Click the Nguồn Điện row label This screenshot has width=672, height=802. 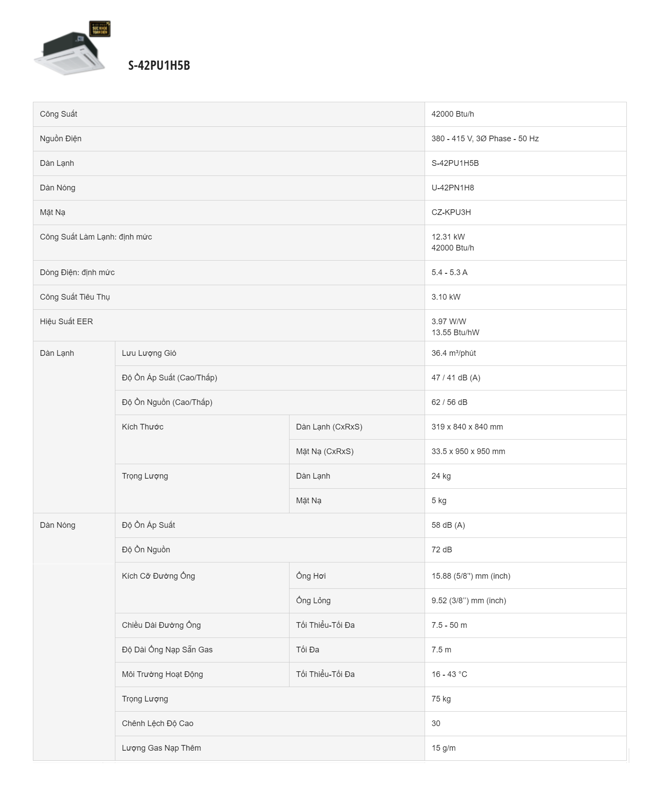tap(61, 139)
